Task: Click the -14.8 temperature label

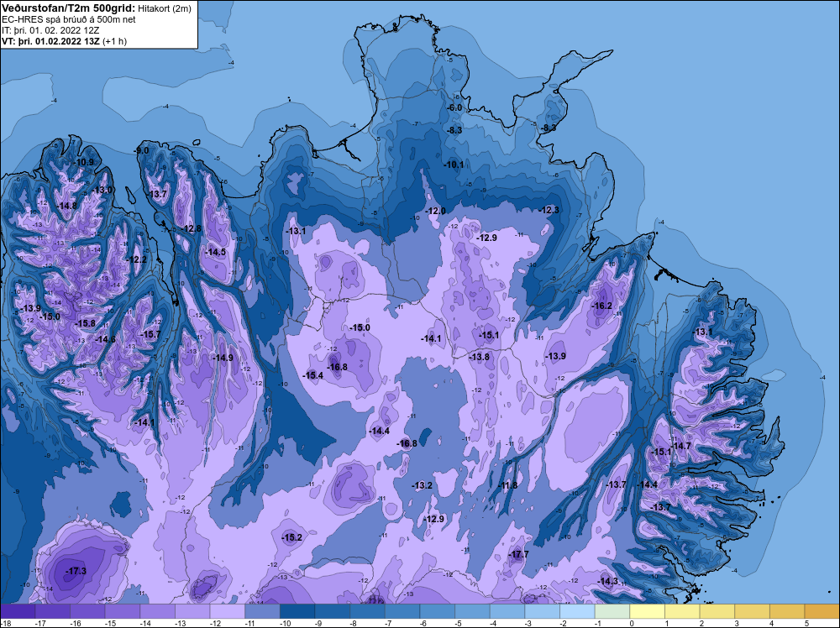Action: (67, 207)
